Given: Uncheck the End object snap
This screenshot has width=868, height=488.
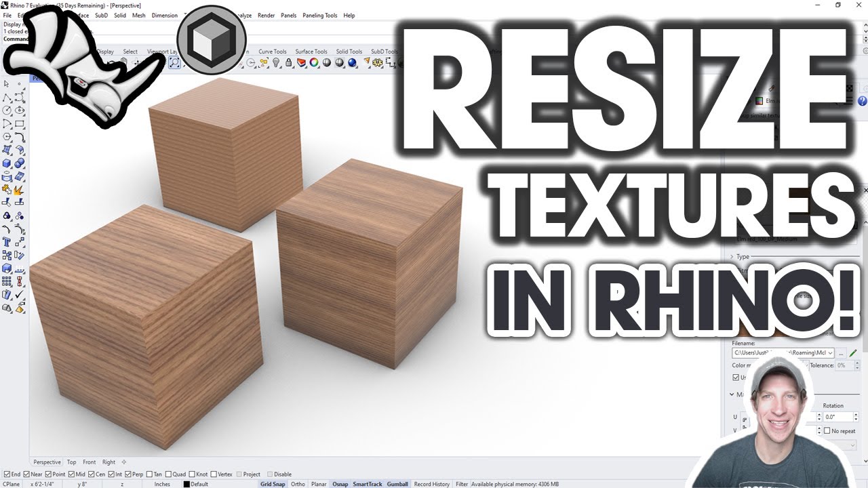Looking at the screenshot, I should click(8, 473).
